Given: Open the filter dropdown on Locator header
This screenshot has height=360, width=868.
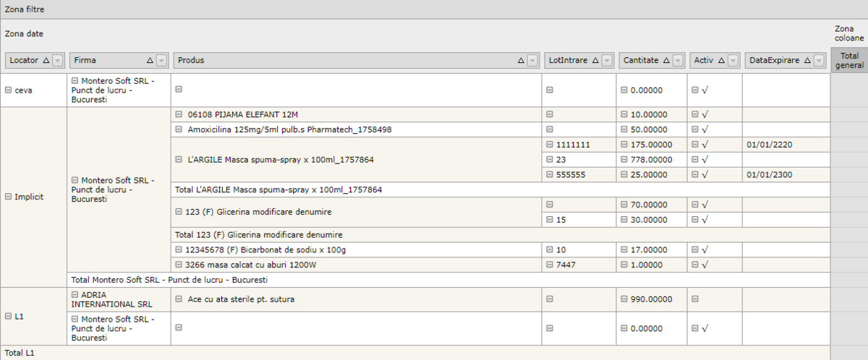Looking at the screenshot, I should coord(58,61).
